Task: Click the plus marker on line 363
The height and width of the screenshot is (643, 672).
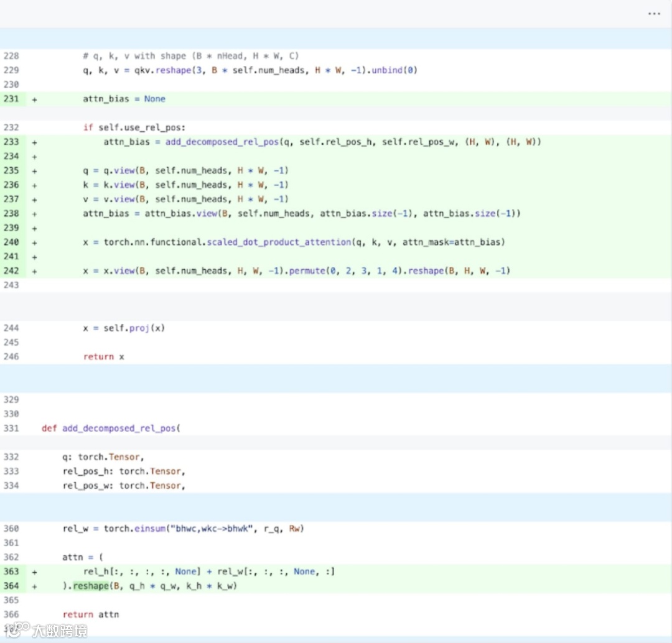Action: 34,572
